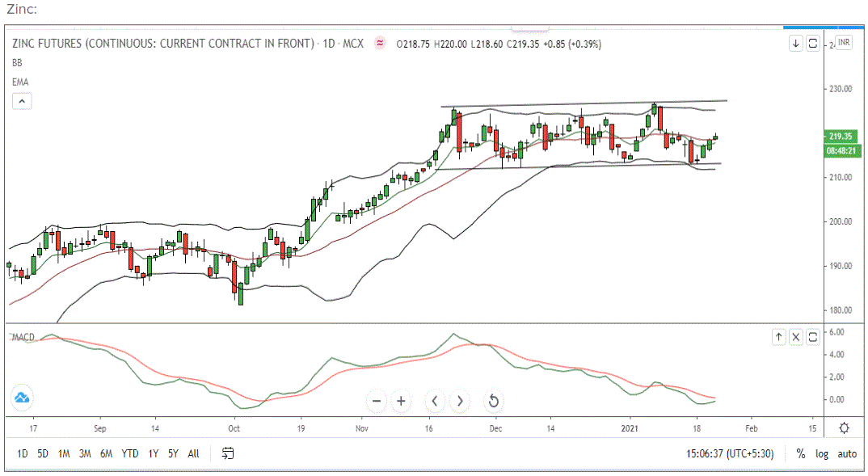The image size is (868, 476).
Task: Collapse the indicator legend with the chevron
Action: (22, 100)
